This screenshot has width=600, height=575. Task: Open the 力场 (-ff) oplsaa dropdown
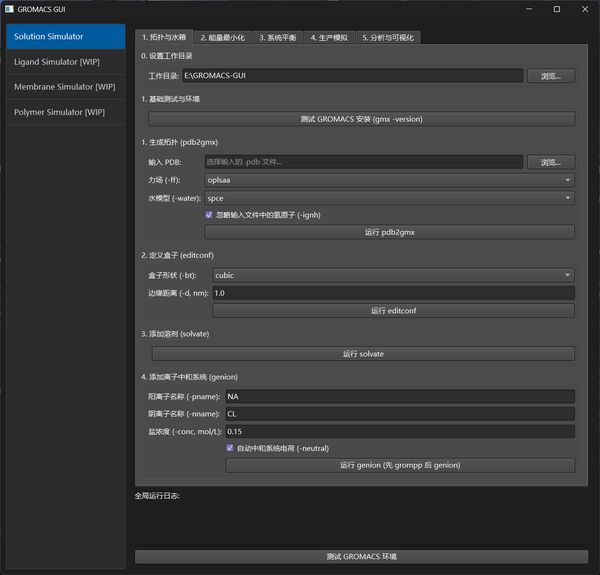click(x=389, y=180)
